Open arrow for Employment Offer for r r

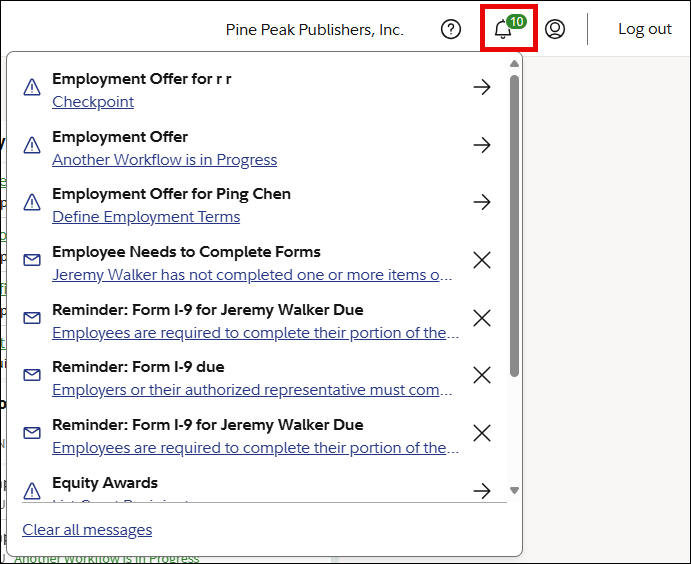tap(482, 88)
